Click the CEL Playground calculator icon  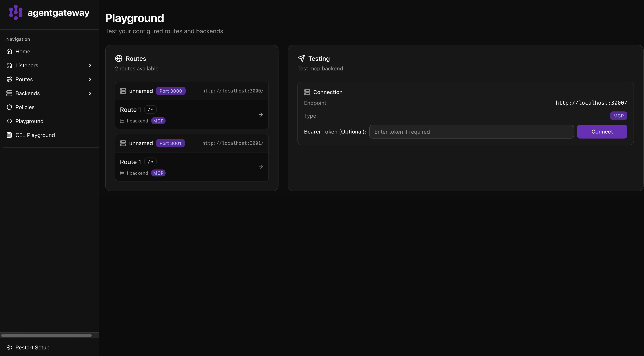coord(9,135)
